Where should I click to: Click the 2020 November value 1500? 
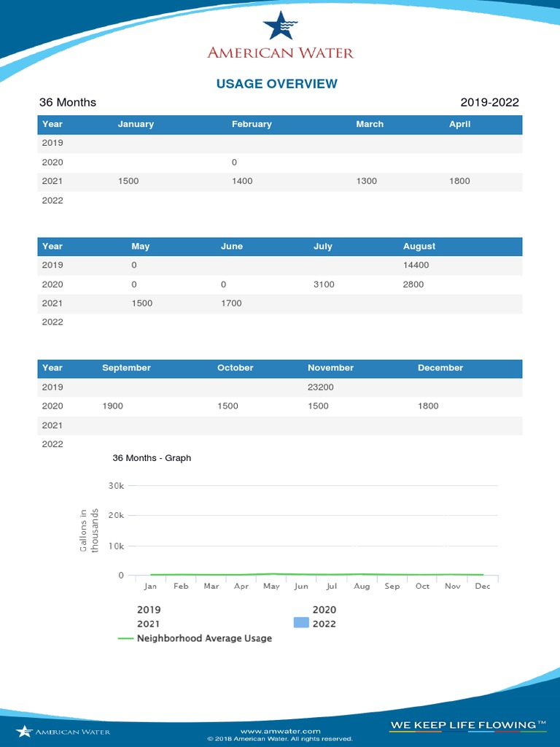pyautogui.click(x=318, y=406)
